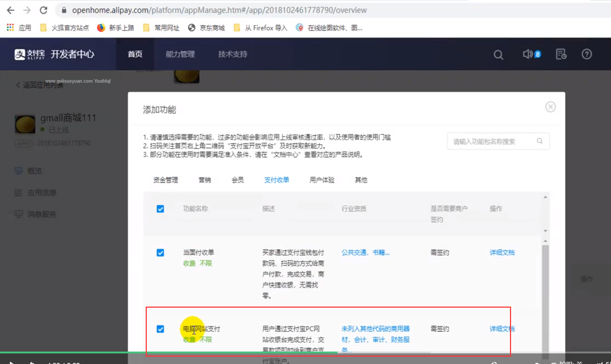611x364 pixels.
Task: Click the browser back arrow
Action: [x=11, y=10]
